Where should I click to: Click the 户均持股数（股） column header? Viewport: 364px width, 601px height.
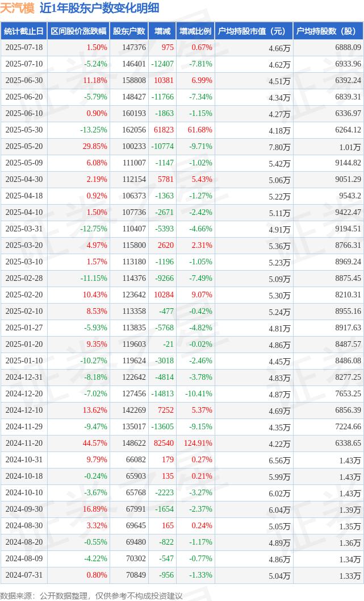point(328,31)
